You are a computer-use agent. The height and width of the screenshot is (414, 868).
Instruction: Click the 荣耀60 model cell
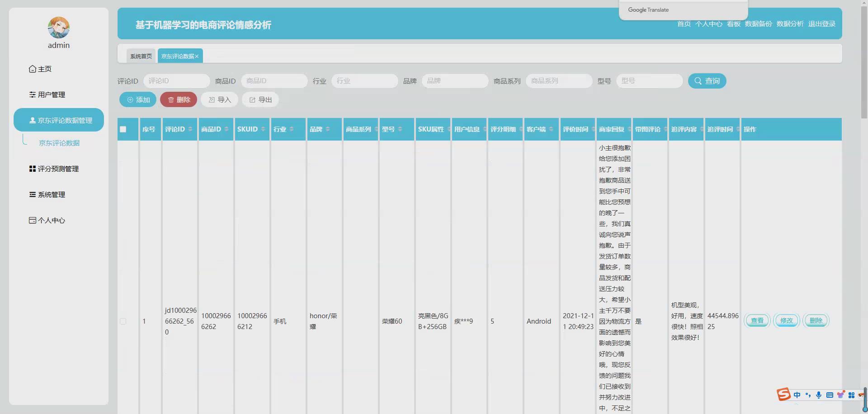pos(392,321)
